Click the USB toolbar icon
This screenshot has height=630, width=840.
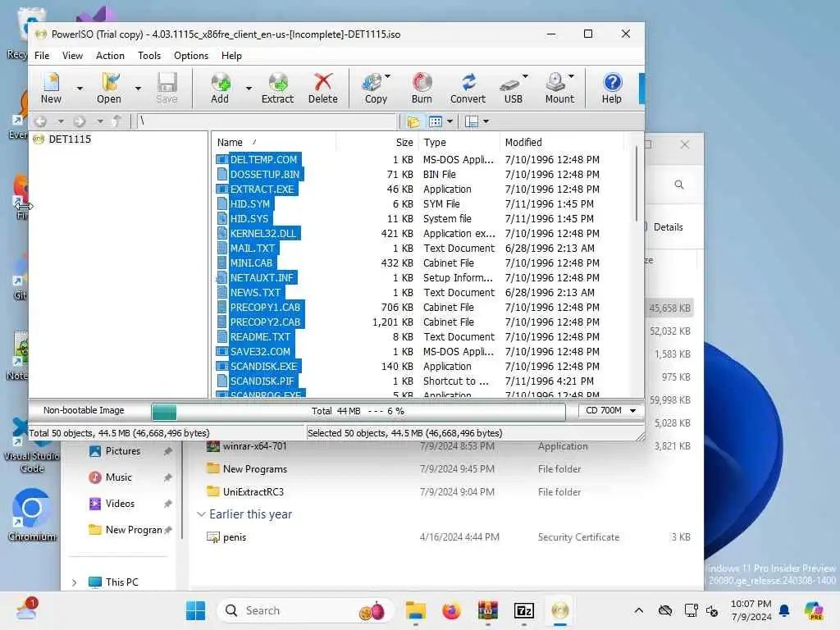[513, 88]
